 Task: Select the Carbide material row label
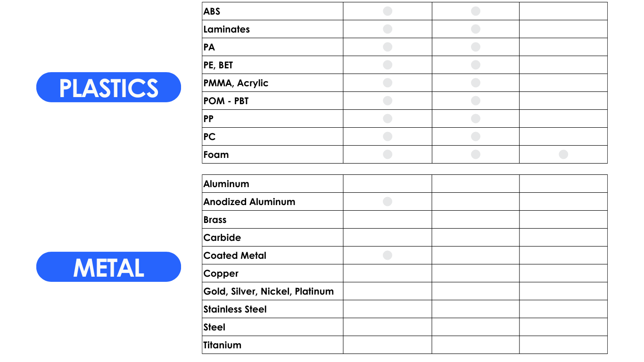[222, 238]
